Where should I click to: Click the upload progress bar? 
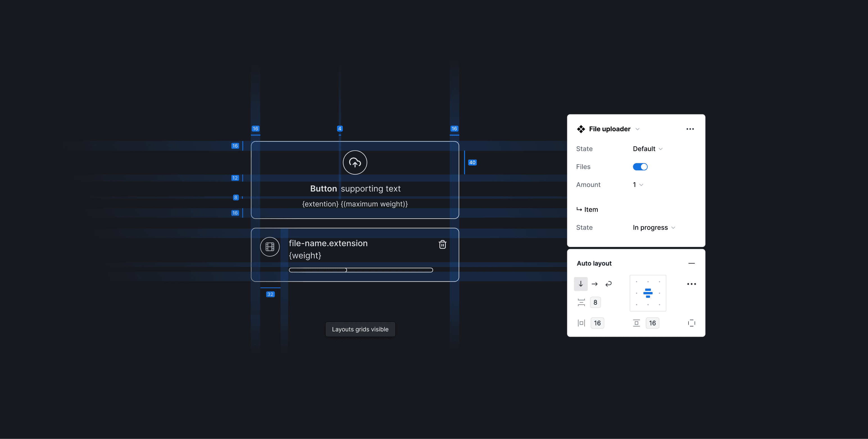click(361, 270)
